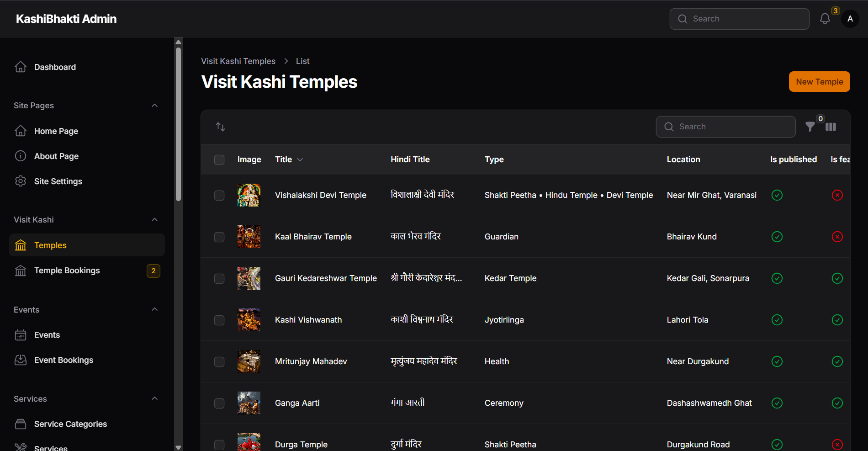Screen dimensions: 868x451
Task: Click the Gauri Kedareshwar Temple thumbnail image
Action: (249, 278)
